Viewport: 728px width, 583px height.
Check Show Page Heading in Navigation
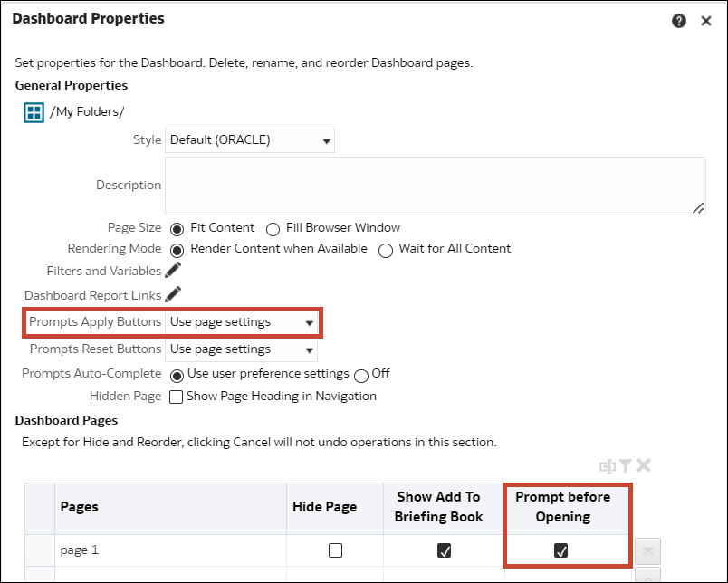176,397
